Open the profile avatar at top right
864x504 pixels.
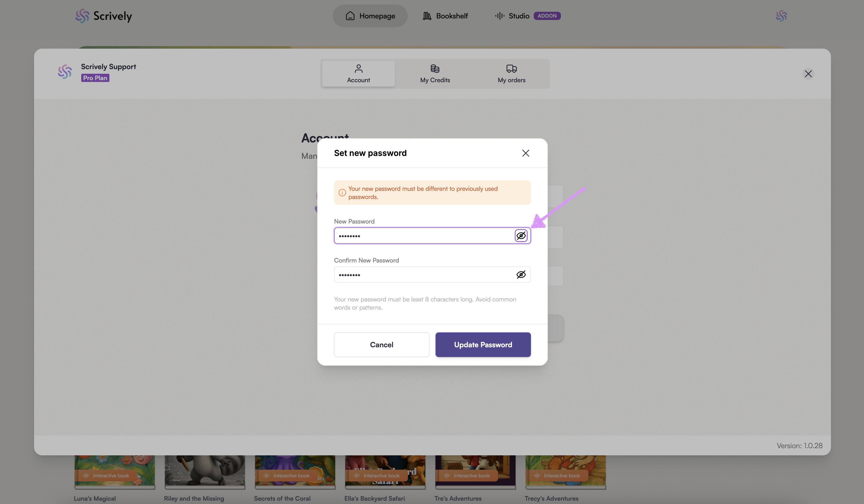pos(781,16)
